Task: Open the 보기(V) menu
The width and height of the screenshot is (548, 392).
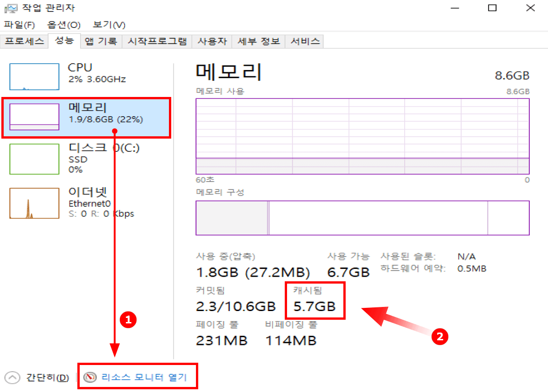Action: [x=109, y=25]
